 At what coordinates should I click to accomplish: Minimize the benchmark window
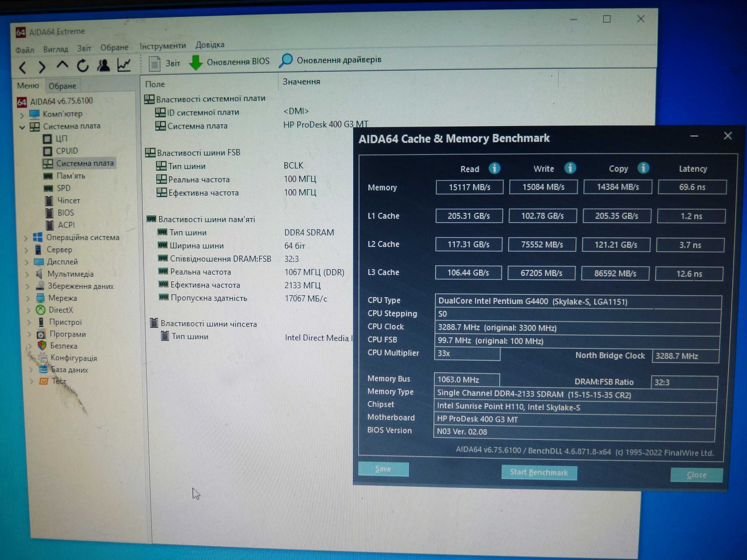coord(694,136)
